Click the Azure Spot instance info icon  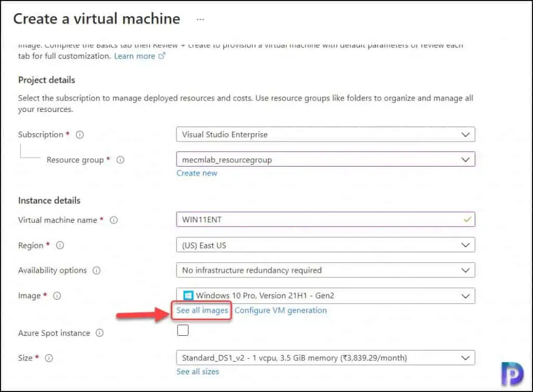(99, 333)
